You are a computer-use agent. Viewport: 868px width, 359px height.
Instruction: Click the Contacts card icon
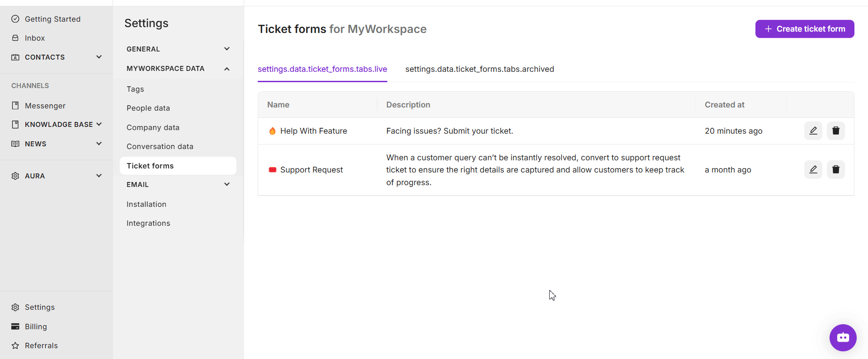pos(15,57)
